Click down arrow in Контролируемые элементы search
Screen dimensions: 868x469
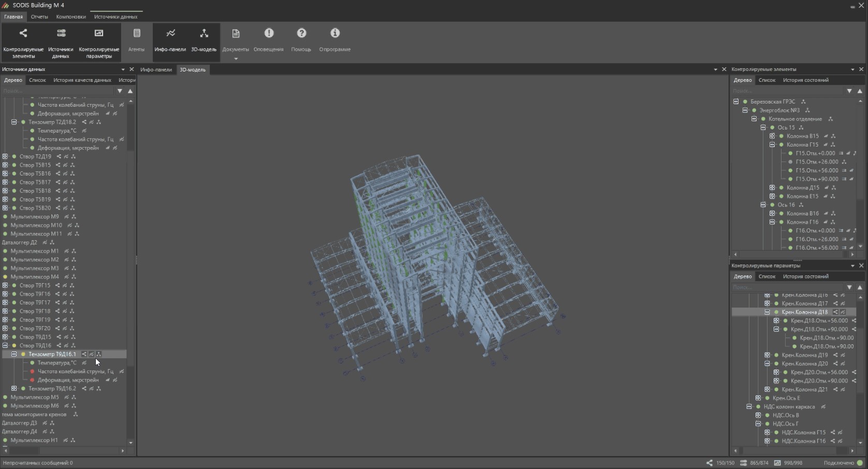tap(849, 91)
